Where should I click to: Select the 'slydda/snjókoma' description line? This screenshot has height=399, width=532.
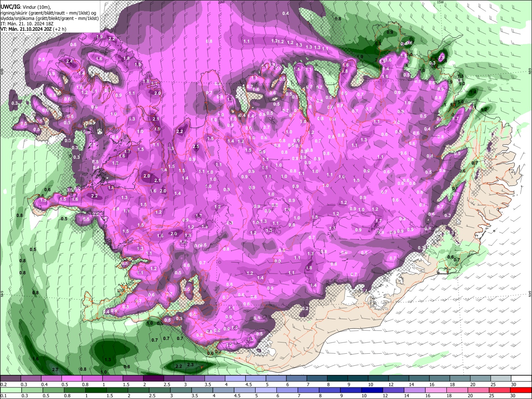(49, 18)
